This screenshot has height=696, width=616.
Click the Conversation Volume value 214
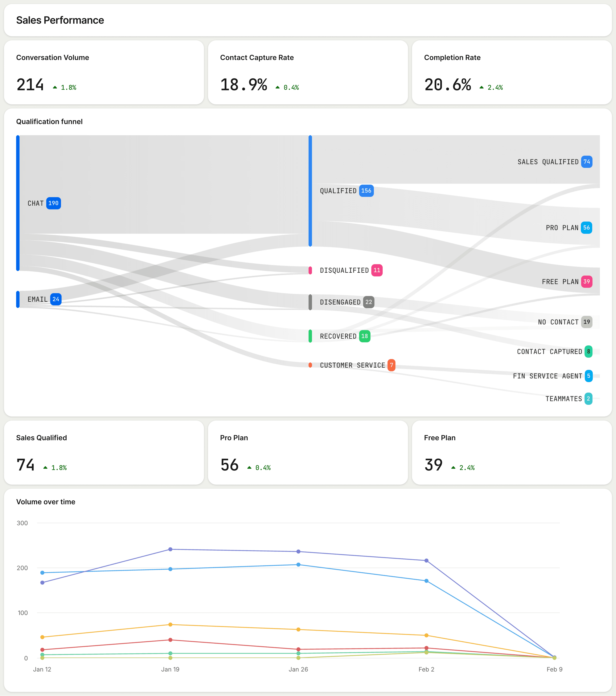(30, 85)
